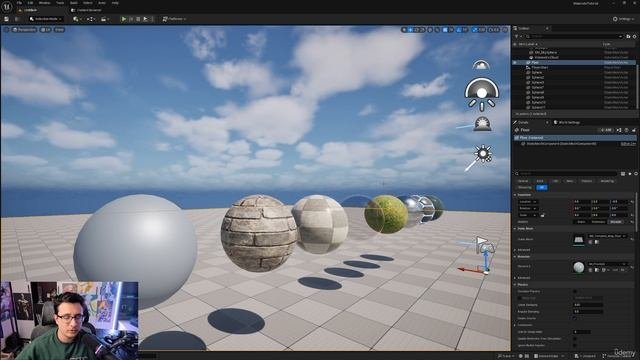Select the directional light sun icon in viewport
Image resolution: width=640 pixels, height=360 pixels.
pyautogui.click(x=484, y=154)
